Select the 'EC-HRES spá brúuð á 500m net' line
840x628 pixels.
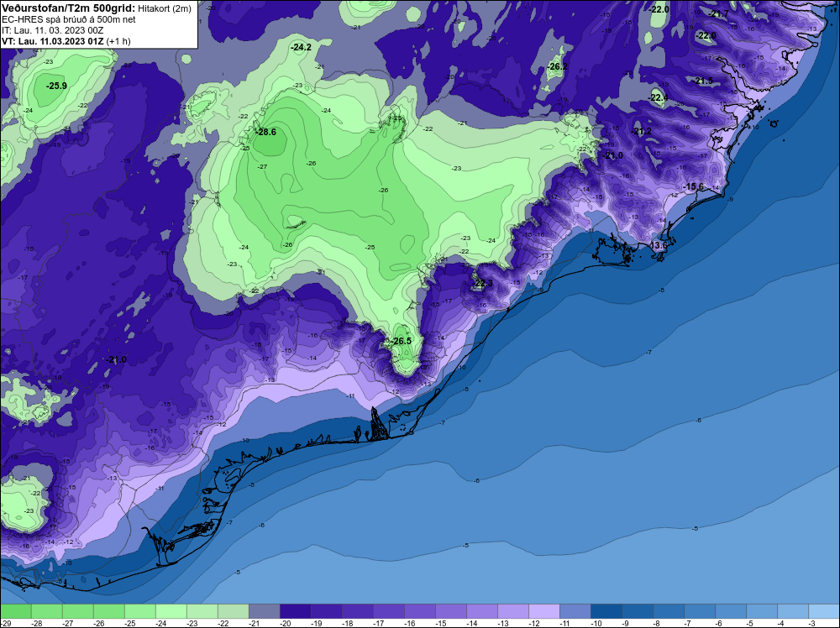coord(69,19)
